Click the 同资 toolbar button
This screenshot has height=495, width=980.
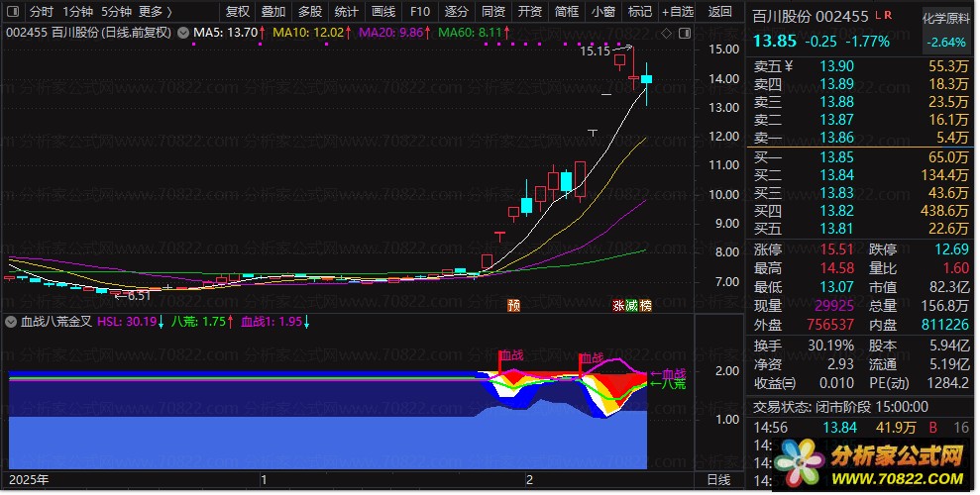pos(493,11)
